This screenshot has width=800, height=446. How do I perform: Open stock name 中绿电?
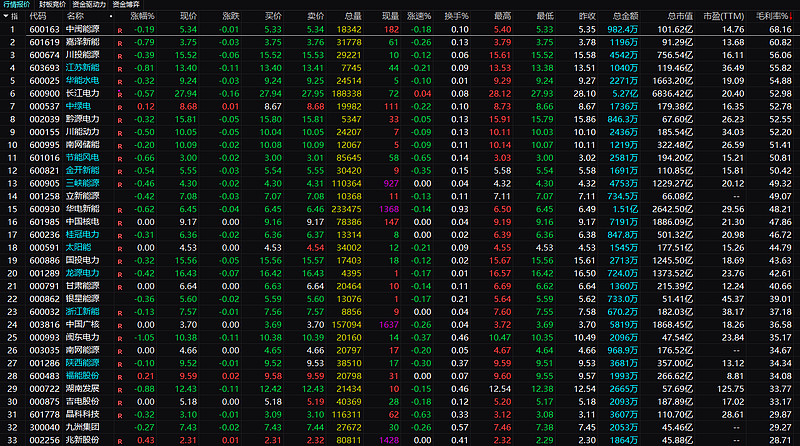tap(78, 106)
